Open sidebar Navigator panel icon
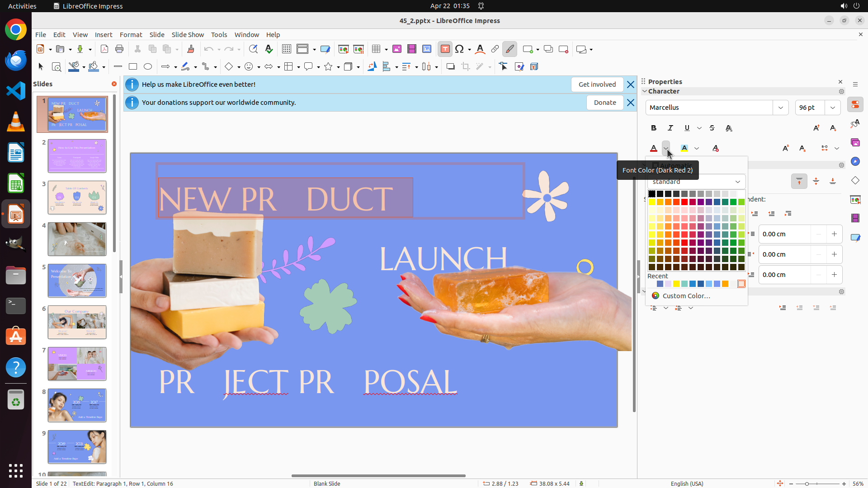Image resolution: width=868 pixels, height=488 pixels. [855, 162]
